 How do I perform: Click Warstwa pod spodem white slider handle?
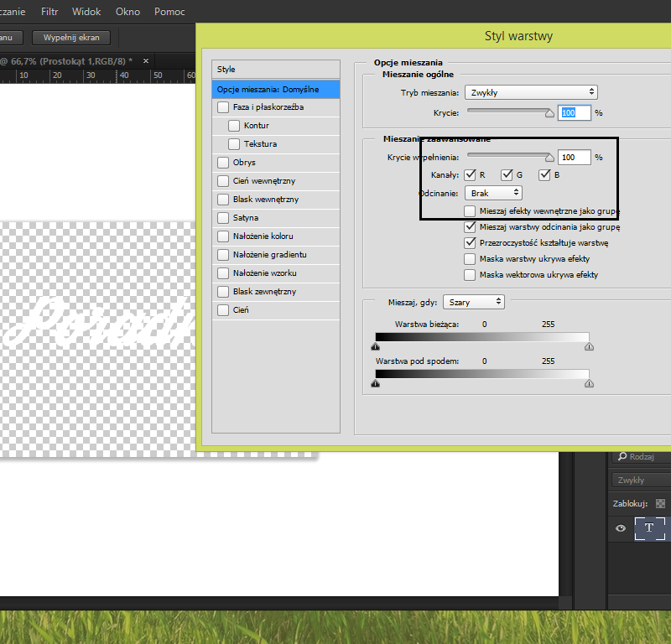tap(589, 383)
